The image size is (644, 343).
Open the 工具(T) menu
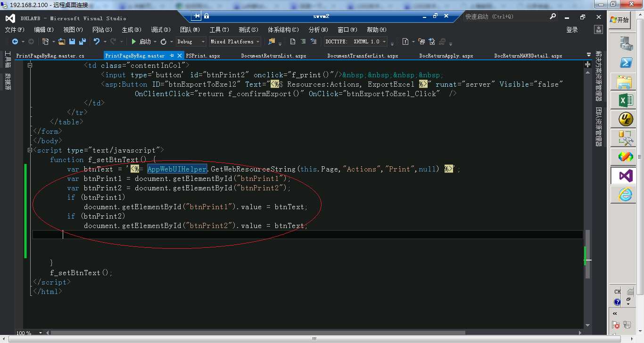tap(219, 30)
